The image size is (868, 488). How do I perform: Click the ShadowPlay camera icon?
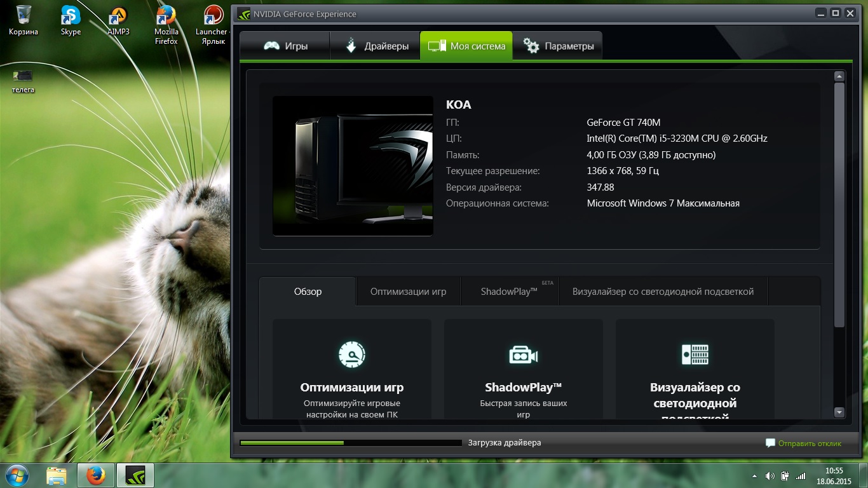coord(524,355)
